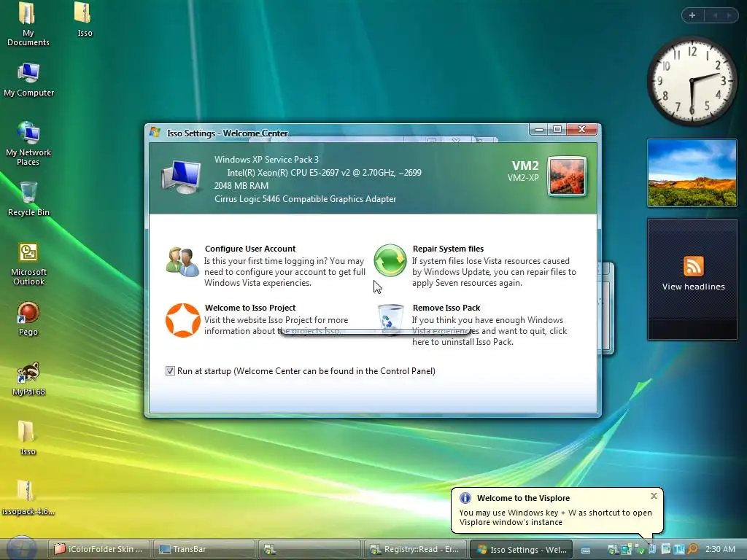747x560 pixels.
Task: Click the Cirrus Logic 5446 adapter text
Action: (x=305, y=199)
